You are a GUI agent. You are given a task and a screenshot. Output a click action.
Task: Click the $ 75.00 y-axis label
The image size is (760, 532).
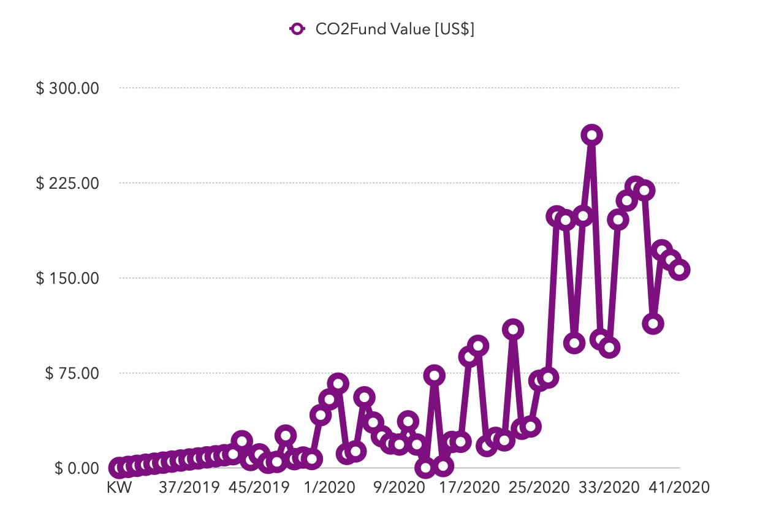[x=72, y=373]
